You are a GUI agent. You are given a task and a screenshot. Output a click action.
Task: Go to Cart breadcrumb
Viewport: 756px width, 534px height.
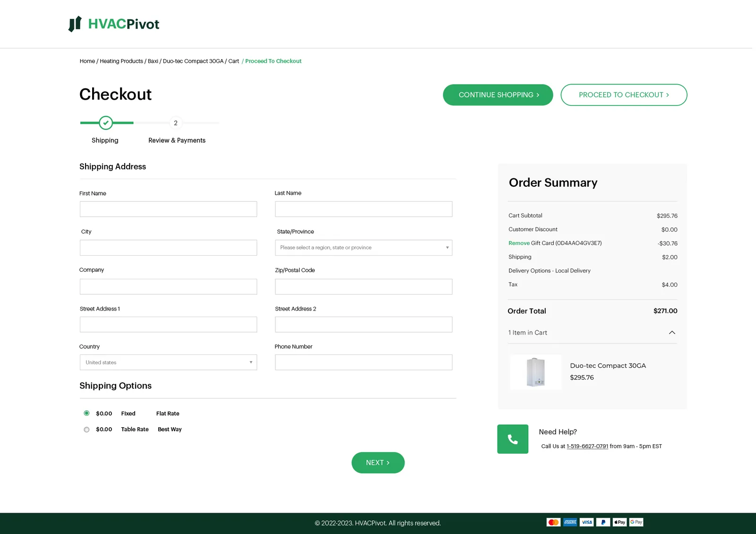(234, 61)
